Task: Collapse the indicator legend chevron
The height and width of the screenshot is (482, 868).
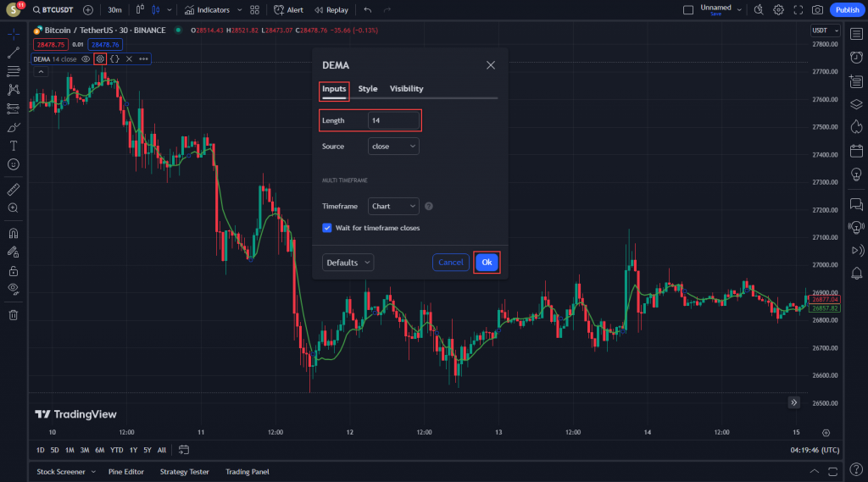Action: click(41, 72)
